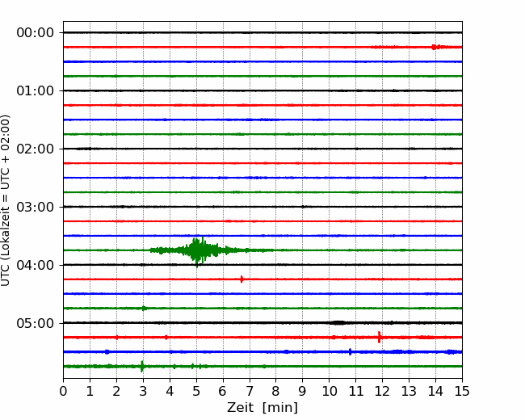Click the 01:00 time label on the y-axis
Viewport: 525px width, 420px height.
tap(36, 90)
